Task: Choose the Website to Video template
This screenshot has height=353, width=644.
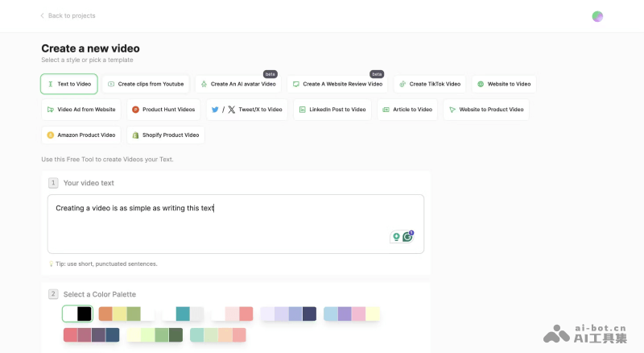Action: 503,84
